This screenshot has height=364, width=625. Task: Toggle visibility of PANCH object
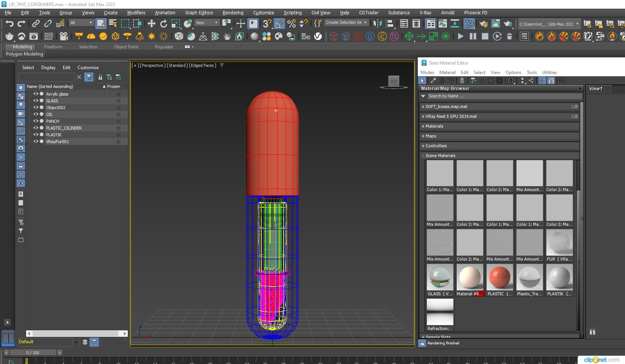point(36,121)
